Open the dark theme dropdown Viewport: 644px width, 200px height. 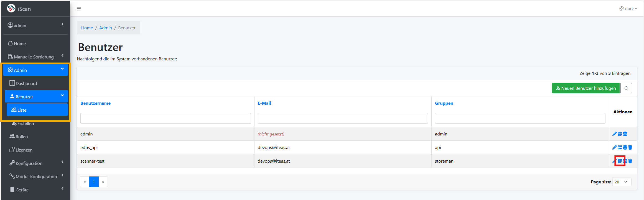[x=628, y=9]
